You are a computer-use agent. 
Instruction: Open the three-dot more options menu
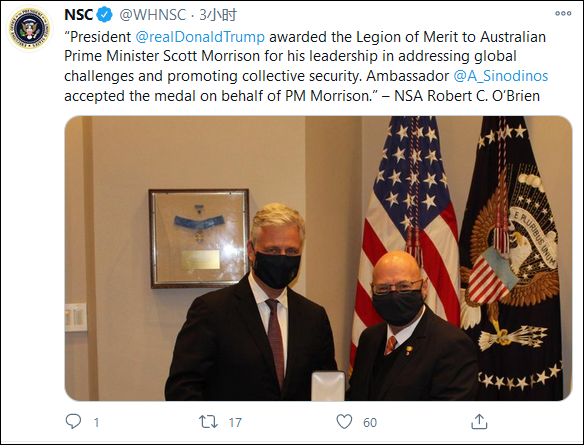point(563,14)
